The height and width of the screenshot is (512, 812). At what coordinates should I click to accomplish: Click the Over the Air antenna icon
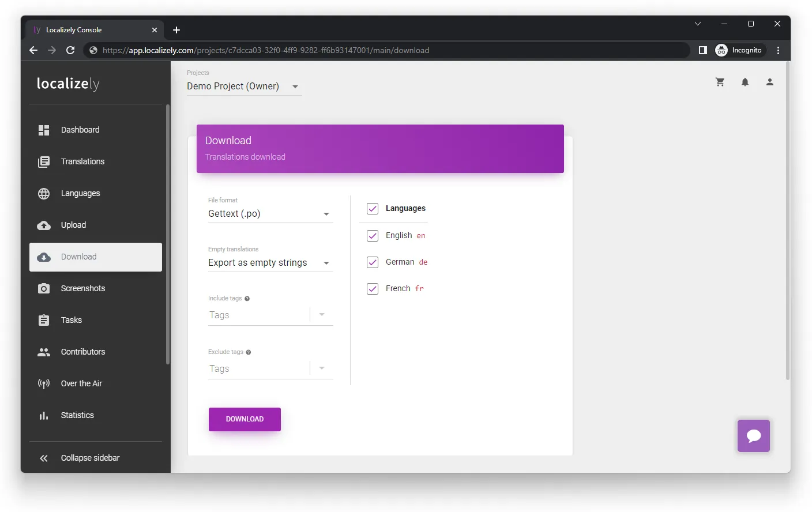(x=44, y=384)
